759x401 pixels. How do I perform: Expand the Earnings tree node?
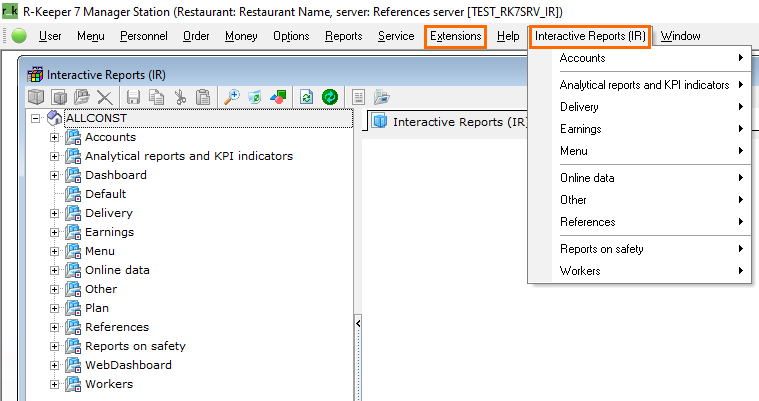tap(54, 232)
